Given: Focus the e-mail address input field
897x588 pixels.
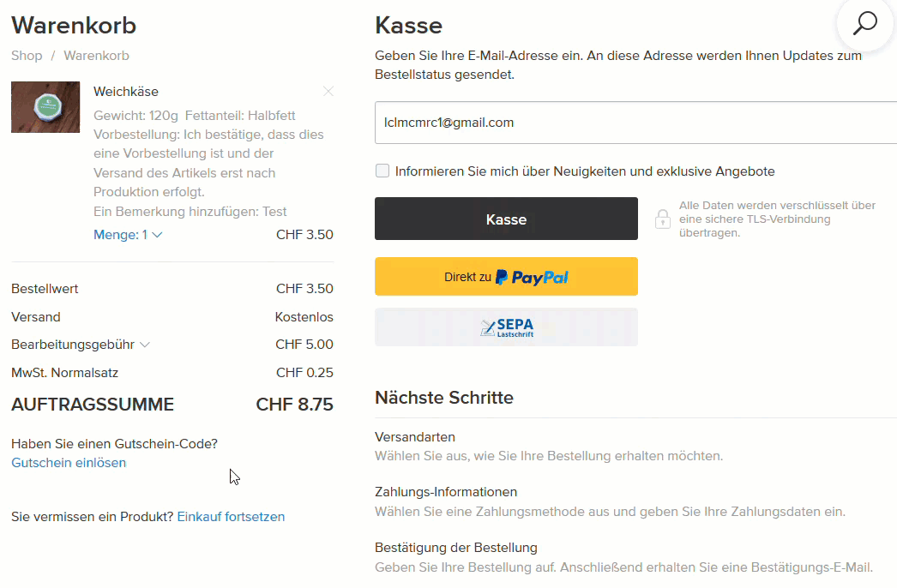Looking at the screenshot, I should 635,123.
